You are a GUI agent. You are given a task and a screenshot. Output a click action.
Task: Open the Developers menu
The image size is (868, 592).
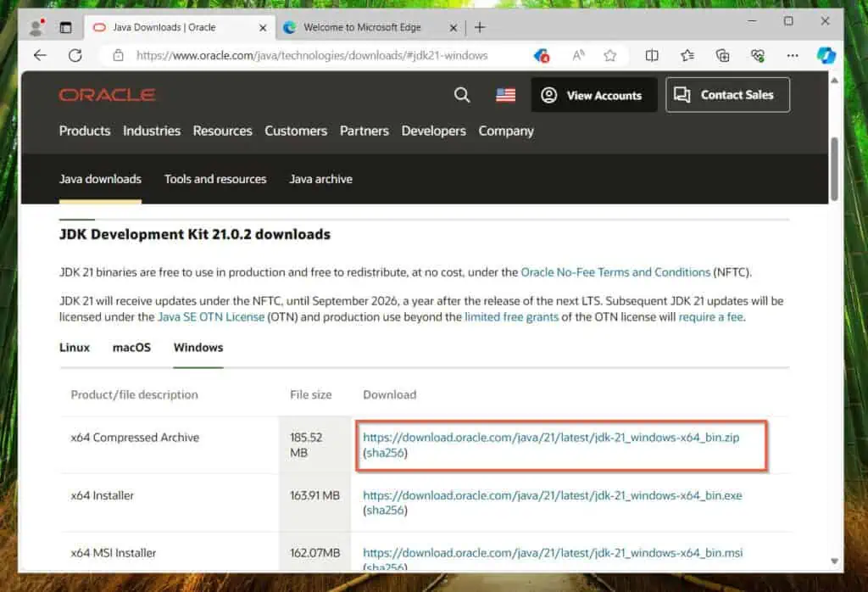(x=433, y=131)
